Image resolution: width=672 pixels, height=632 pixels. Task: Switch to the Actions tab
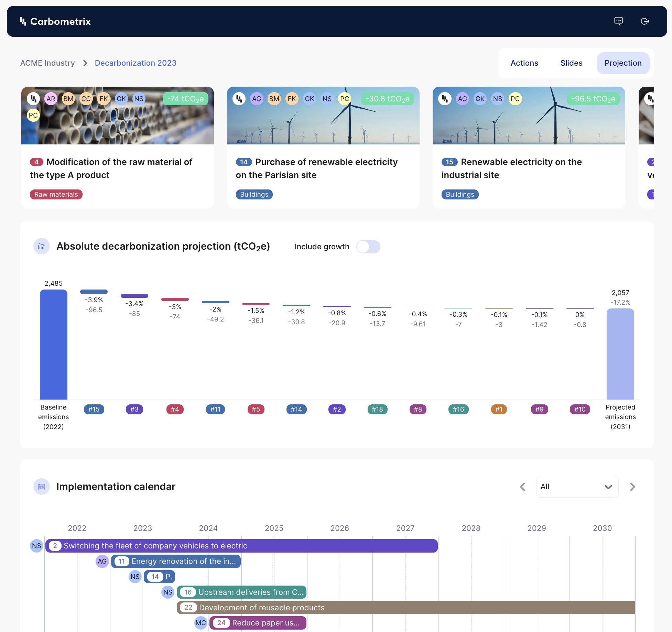point(524,63)
